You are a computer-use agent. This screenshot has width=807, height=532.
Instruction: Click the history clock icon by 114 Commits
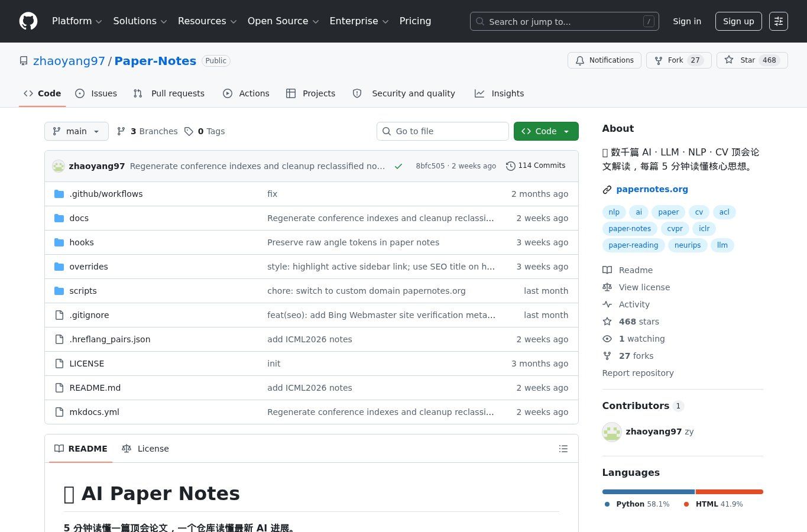(x=511, y=166)
